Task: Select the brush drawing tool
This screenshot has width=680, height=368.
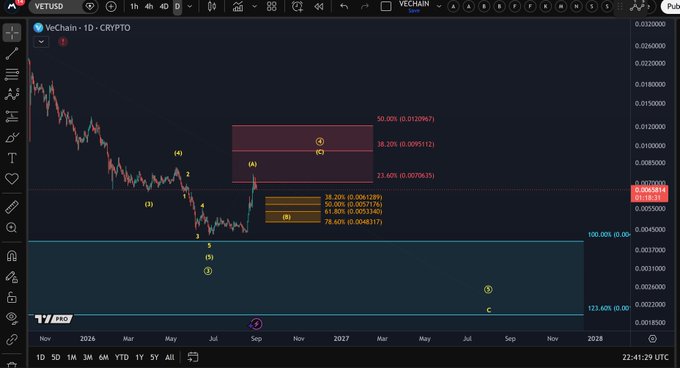Action: (12, 137)
